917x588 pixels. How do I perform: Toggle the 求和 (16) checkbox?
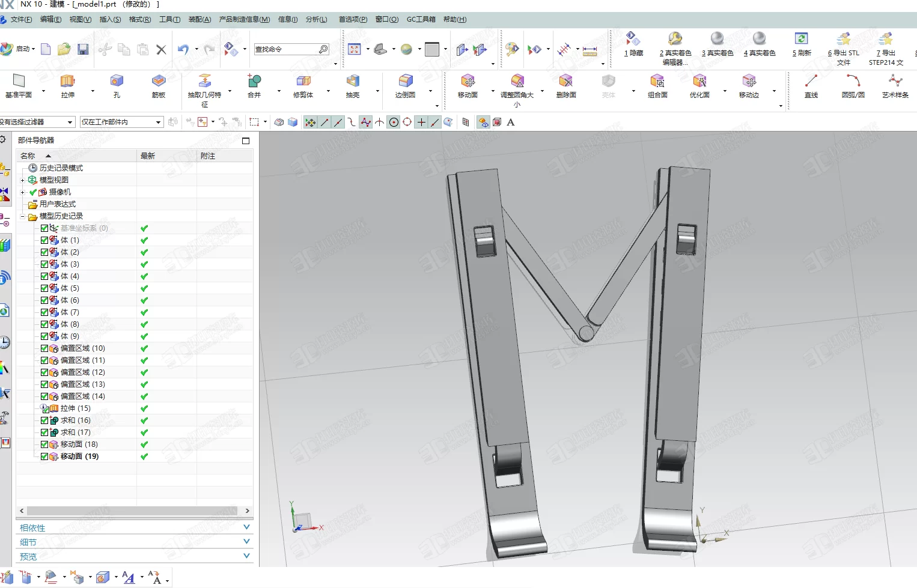44,420
